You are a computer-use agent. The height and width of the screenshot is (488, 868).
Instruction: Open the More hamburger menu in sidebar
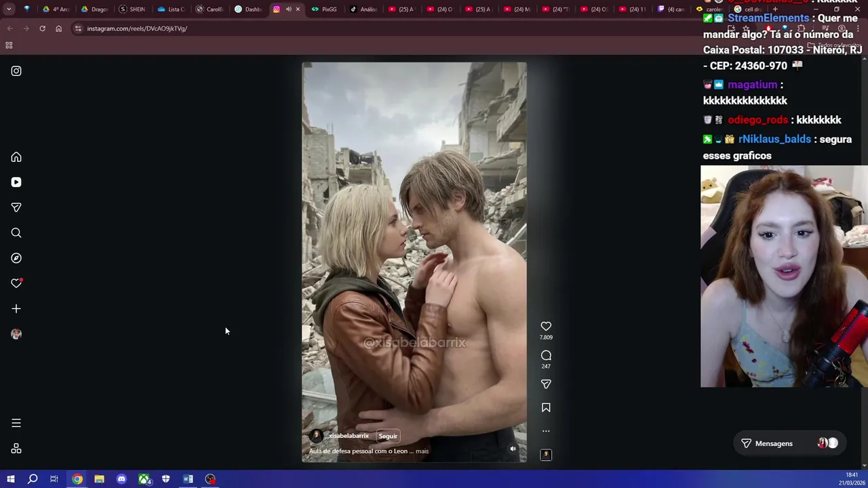(x=16, y=423)
